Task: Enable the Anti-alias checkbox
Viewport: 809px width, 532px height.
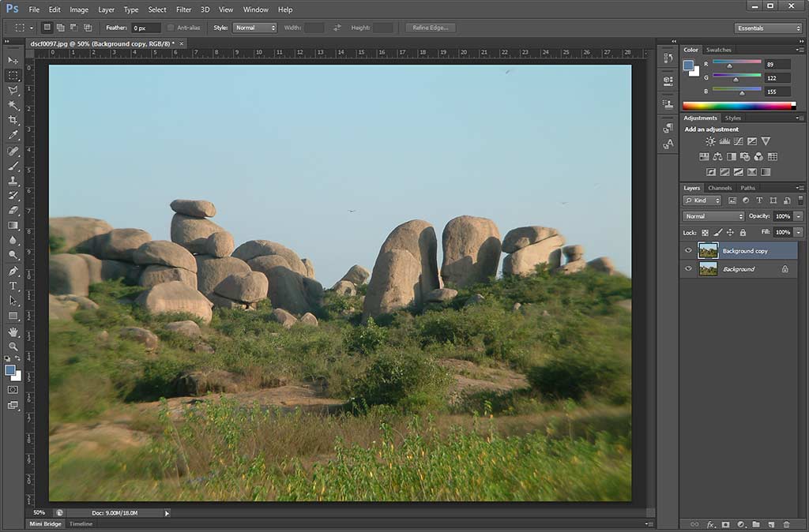Action: pyautogui.click(x=171, y=28)
